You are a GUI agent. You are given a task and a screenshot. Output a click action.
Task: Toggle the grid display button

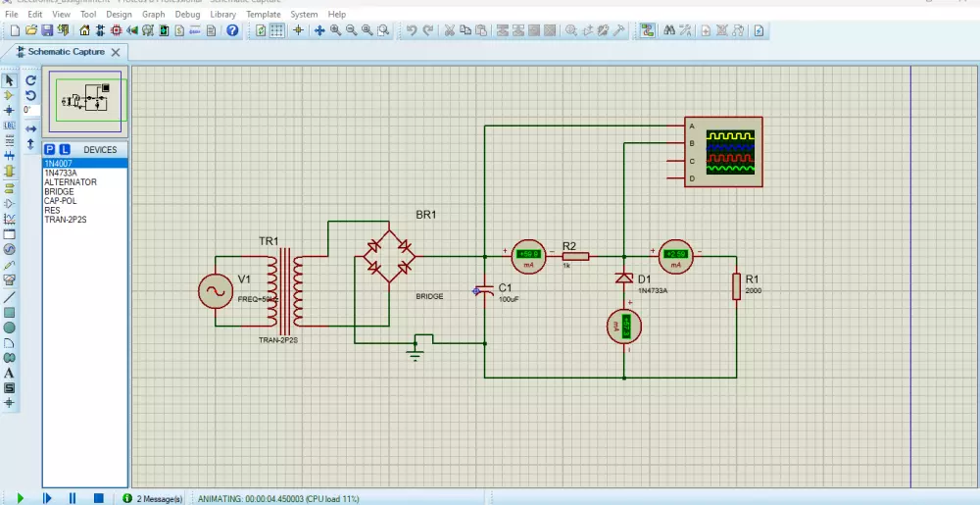(x=277, y=31)
